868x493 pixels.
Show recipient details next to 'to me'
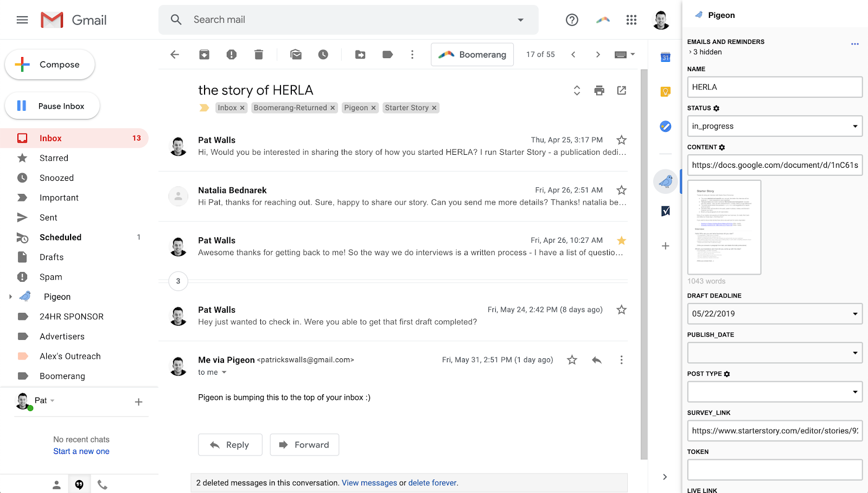pyautogui.click(x=224, y=372)
